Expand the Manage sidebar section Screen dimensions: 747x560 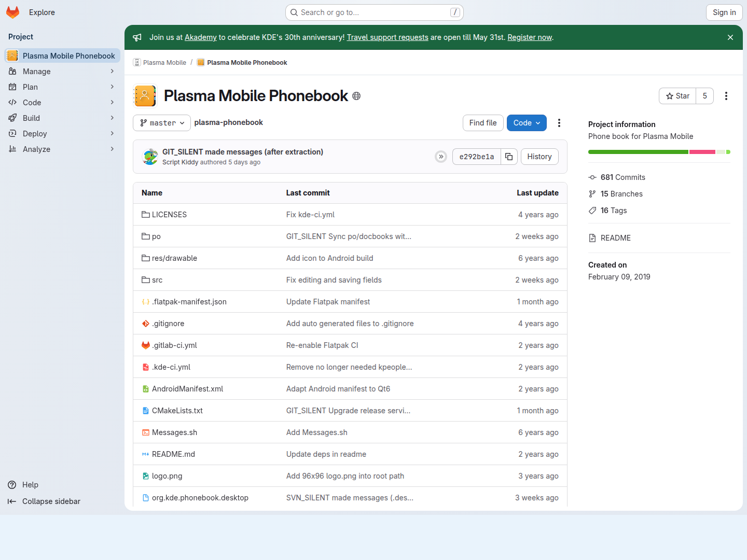[x=62, y=72]
